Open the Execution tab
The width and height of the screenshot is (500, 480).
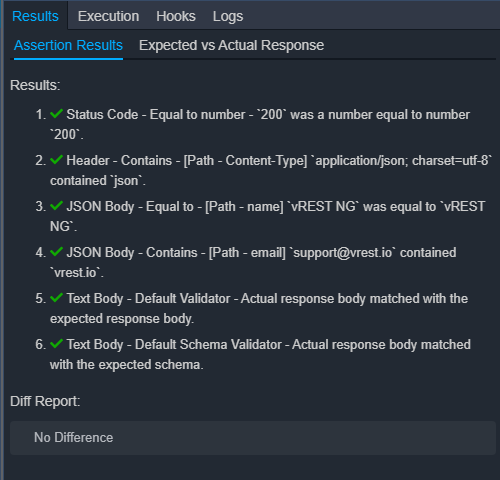(108, 16)
